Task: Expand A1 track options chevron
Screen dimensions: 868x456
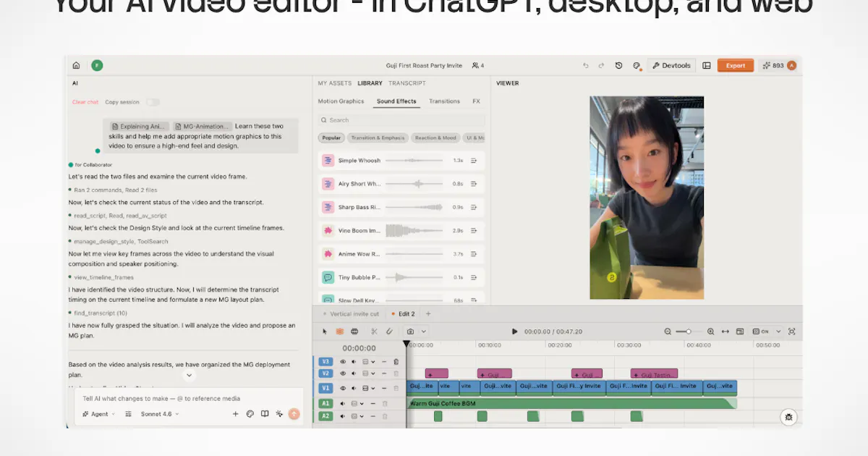Action: coord(362,404)
